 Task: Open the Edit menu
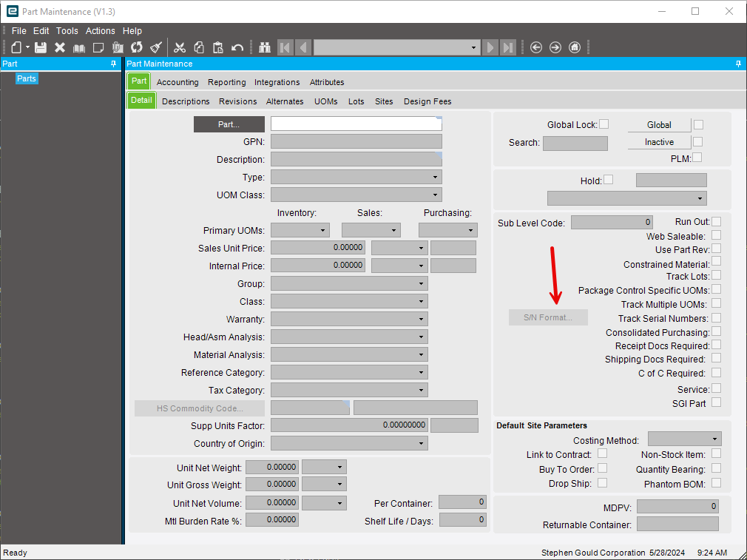41,30
